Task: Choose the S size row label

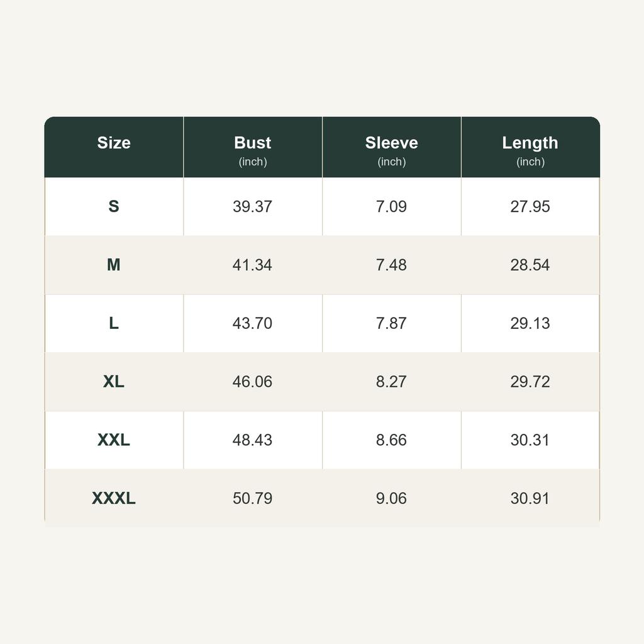Action: 114,206
